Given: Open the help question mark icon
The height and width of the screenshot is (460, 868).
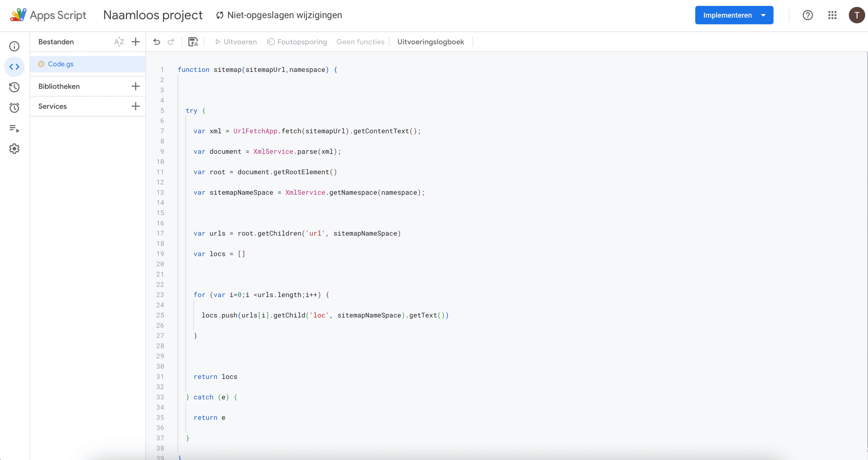Looking at the screenshot, I should (x=808, y=15).
